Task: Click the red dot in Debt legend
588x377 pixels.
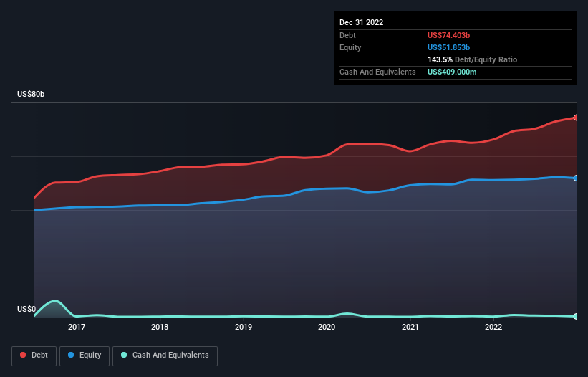Action: coord(23,355)
